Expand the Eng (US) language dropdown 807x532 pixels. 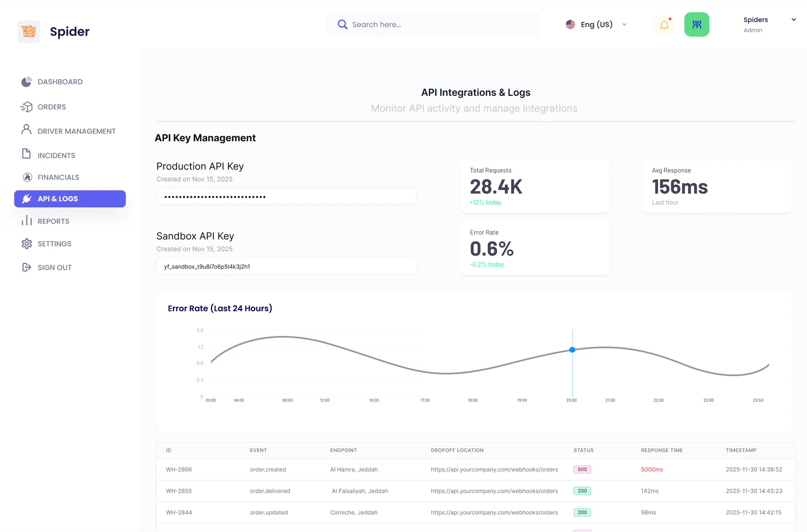(x=624, y=24)
